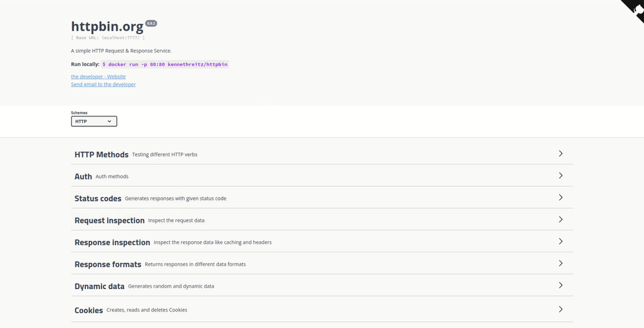Expand the Auth section arrow
This screenshot has width=644, height=328.
(560, 176)
